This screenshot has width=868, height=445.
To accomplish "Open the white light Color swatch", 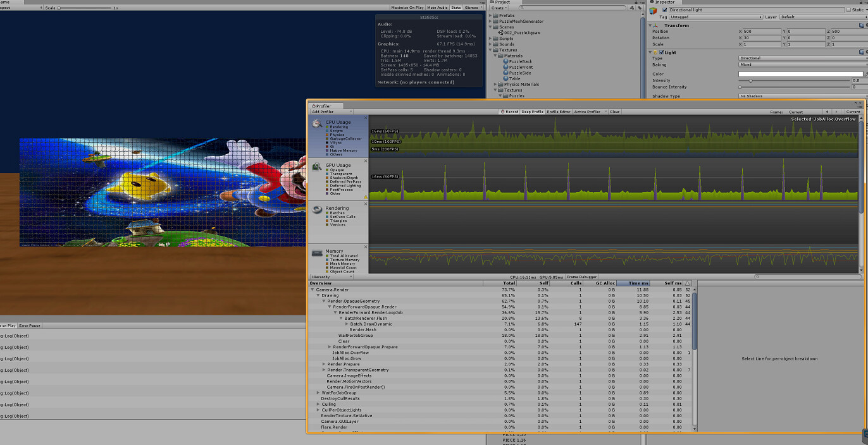I will click(800, 74).
